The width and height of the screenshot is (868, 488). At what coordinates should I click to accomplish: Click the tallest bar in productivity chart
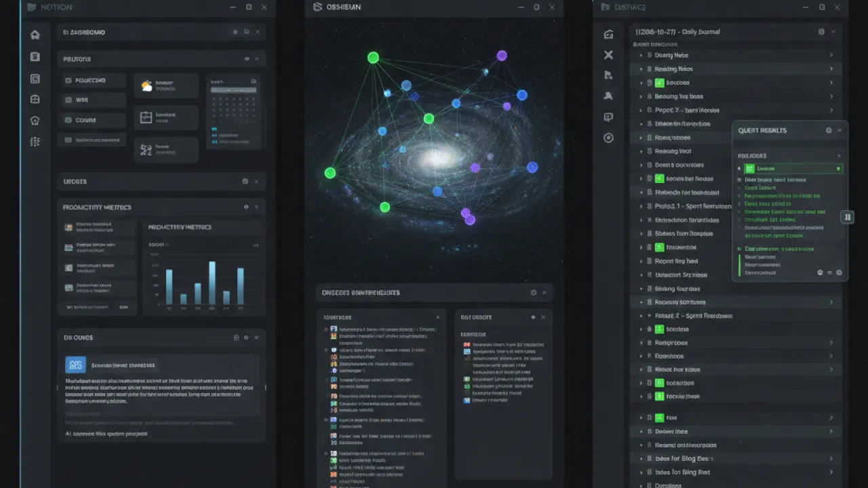point(212,283)
